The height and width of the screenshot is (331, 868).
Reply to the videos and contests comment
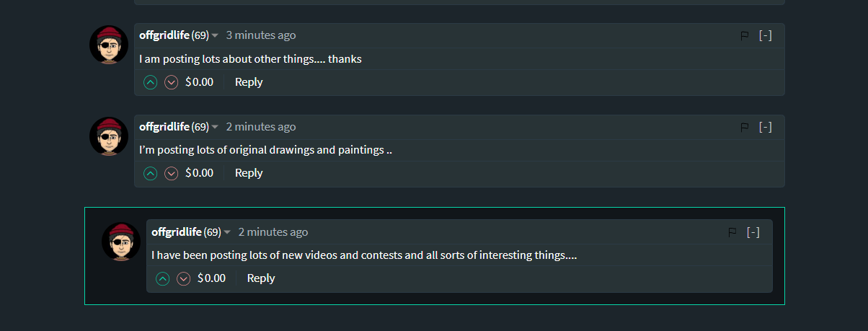point(261,278)
